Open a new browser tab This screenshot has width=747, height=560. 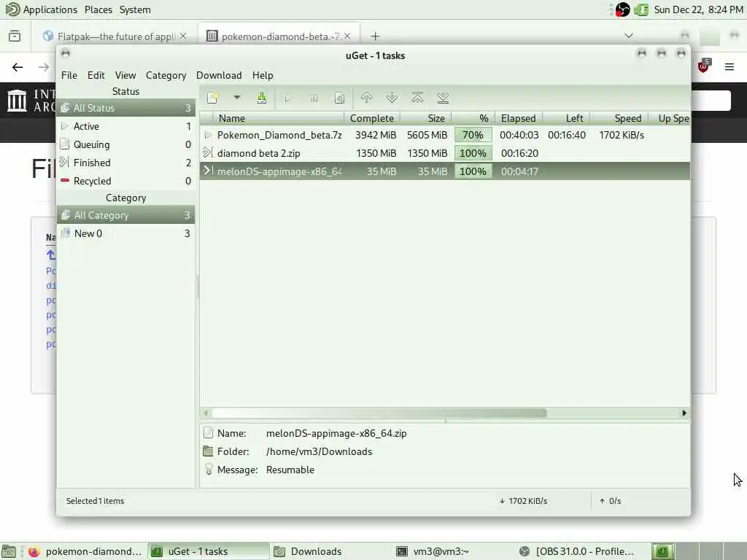point(376,36)
